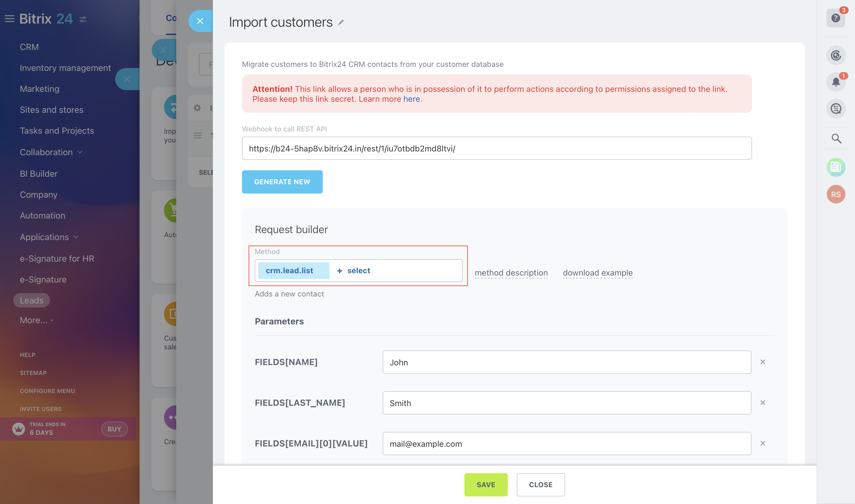Open the green news feed icon

tap(836, 167)
